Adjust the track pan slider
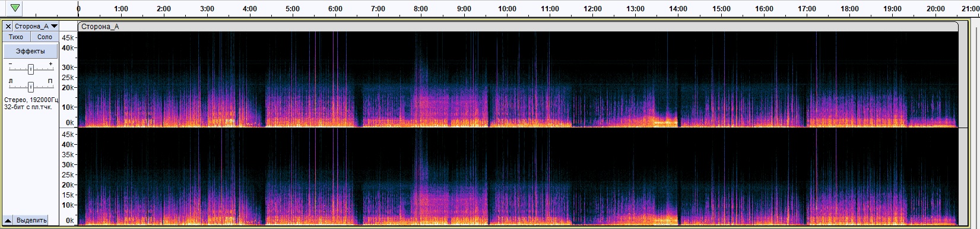Viewport: 980px width, 229px height. tap(31, 87)
